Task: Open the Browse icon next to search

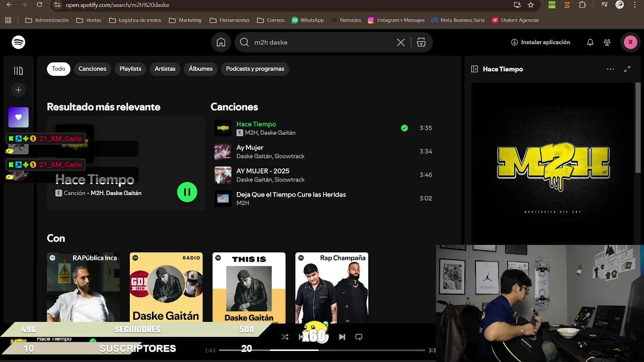Action: (x=421, y=43)
